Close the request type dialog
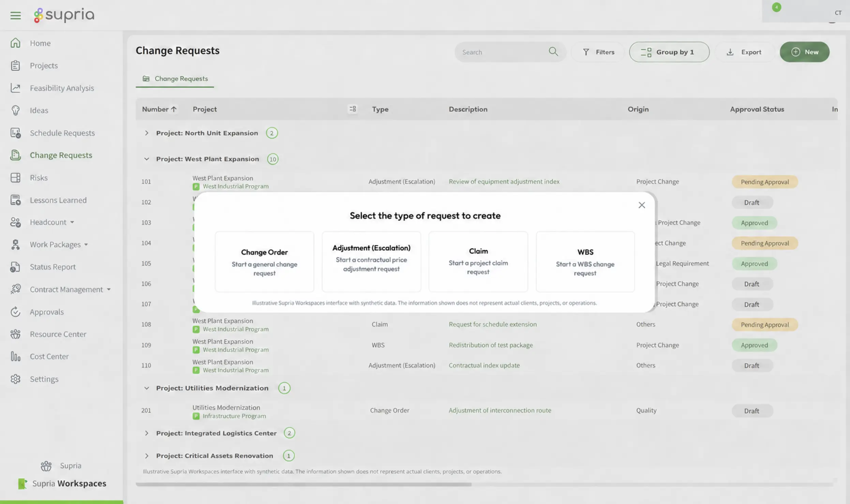The height and width of the screenshot is (504, 850). [x=642, y=205]
